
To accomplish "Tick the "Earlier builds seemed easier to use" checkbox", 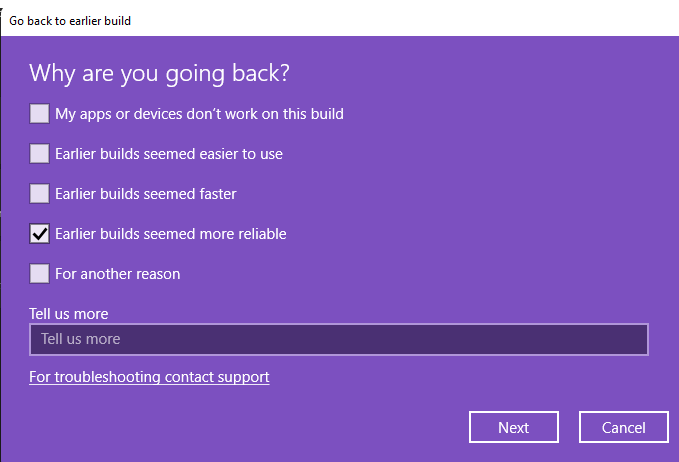I will click(x=40, y=154).
